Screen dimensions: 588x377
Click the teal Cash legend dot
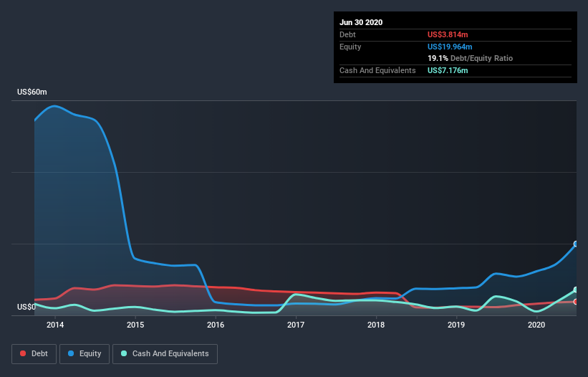[x=124, y=353]
